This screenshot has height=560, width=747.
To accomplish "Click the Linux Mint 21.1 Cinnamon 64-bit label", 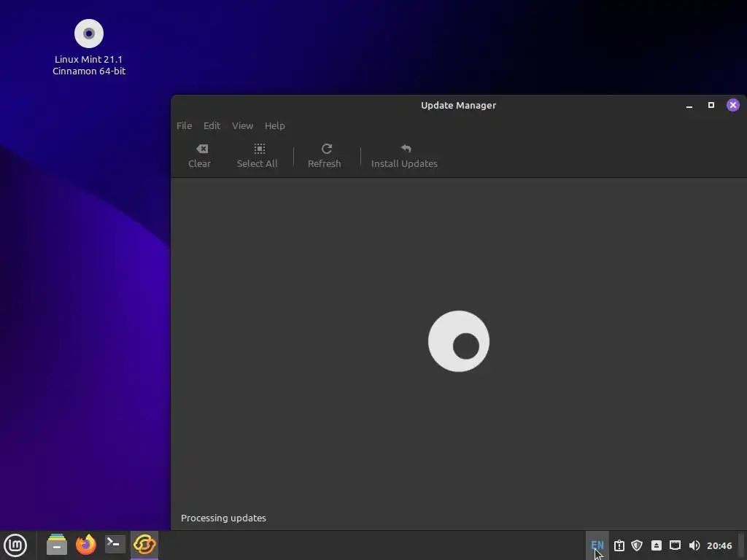I will [89, 65].
